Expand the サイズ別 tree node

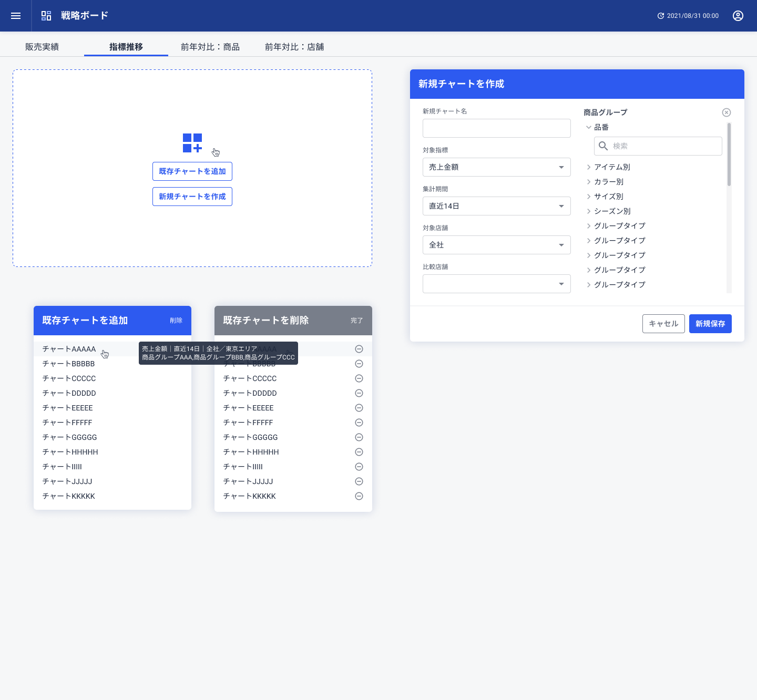click(589, 197)
